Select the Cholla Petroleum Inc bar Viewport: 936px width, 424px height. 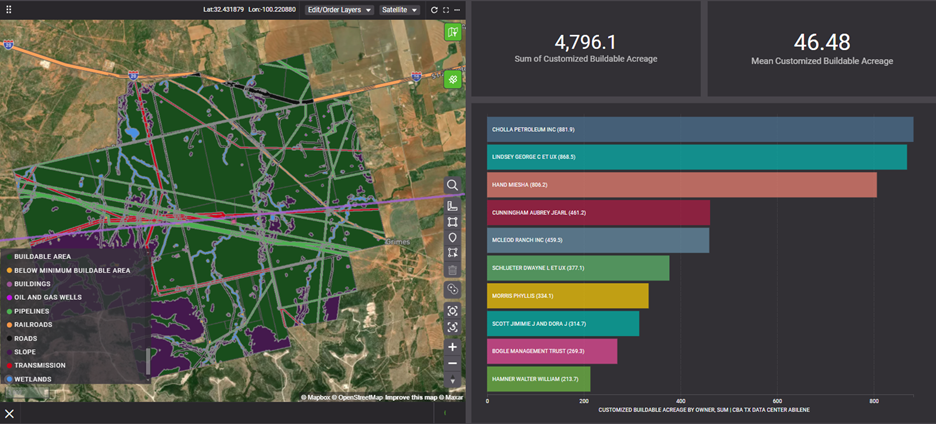tap(699, 129)
